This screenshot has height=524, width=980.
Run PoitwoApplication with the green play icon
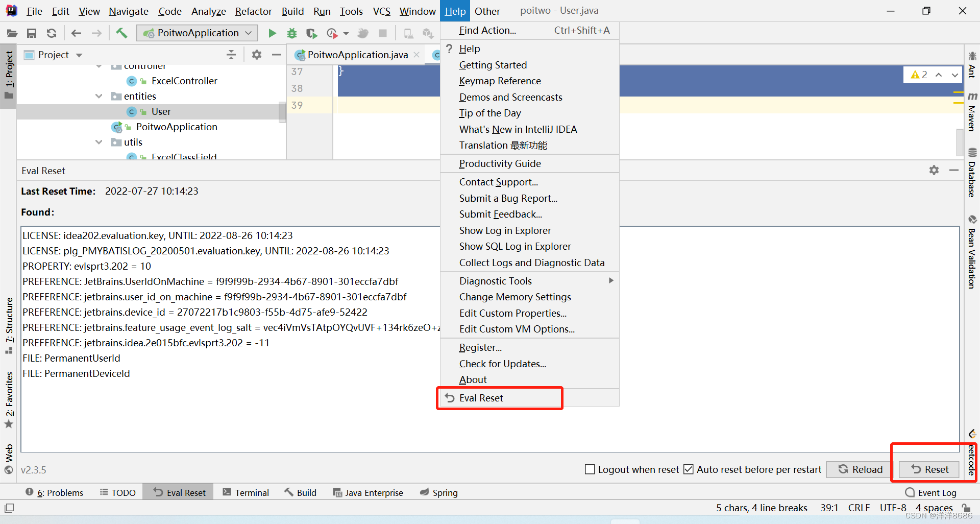click(272, 33)
